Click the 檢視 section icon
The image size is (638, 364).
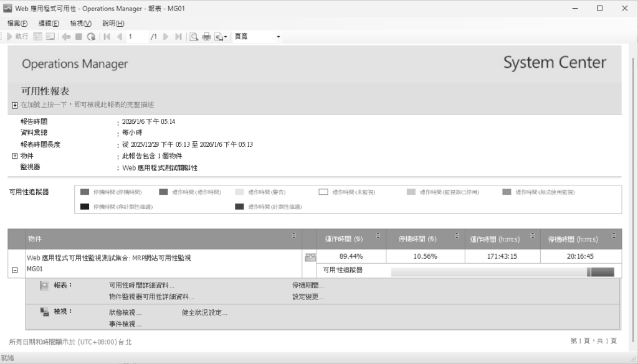45,312
